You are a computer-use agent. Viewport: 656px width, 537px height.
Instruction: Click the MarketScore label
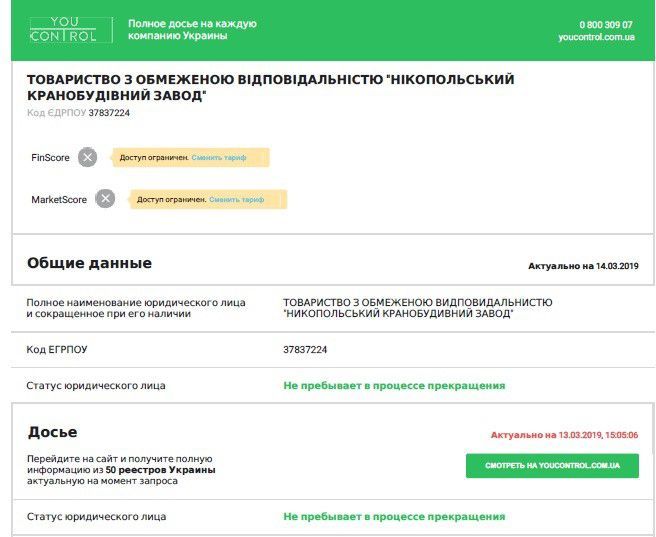click(x=59, y=200)
